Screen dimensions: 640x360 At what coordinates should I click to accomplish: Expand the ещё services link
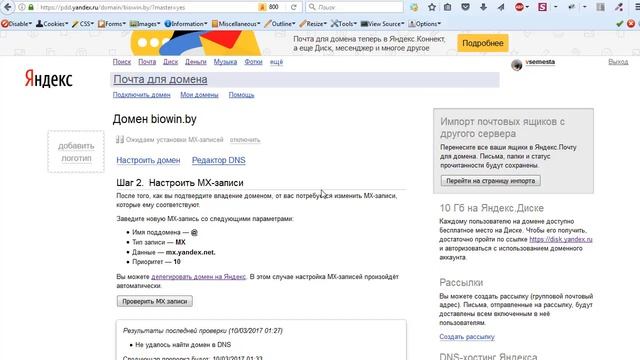(276, 62)
